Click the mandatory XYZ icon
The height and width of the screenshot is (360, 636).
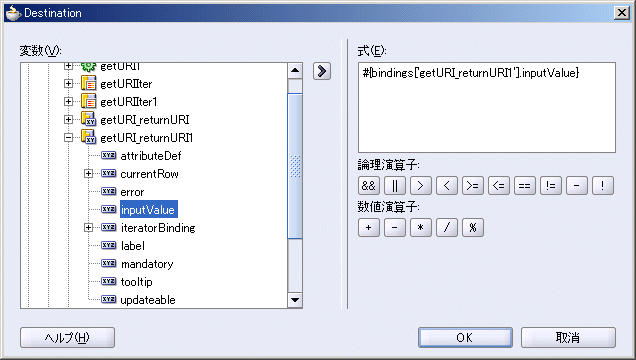(108, 264)
